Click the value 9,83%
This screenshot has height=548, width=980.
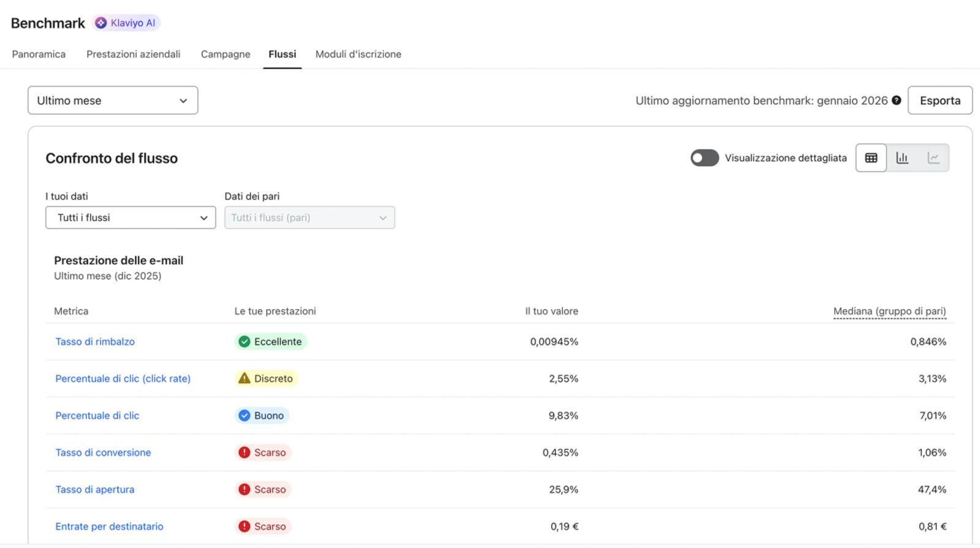pos(563,416)
